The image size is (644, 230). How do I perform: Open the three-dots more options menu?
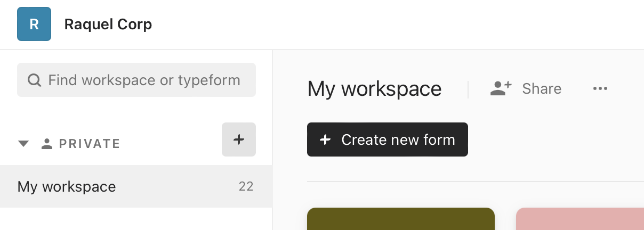click(600, 89)
